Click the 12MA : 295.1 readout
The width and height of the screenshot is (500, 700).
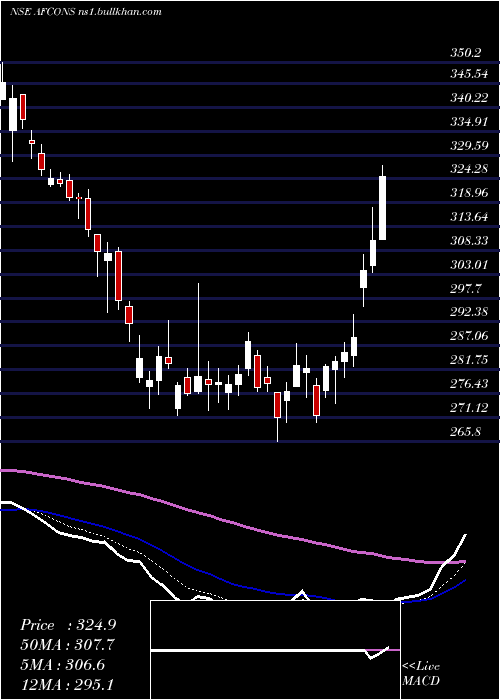coord(67,684)
